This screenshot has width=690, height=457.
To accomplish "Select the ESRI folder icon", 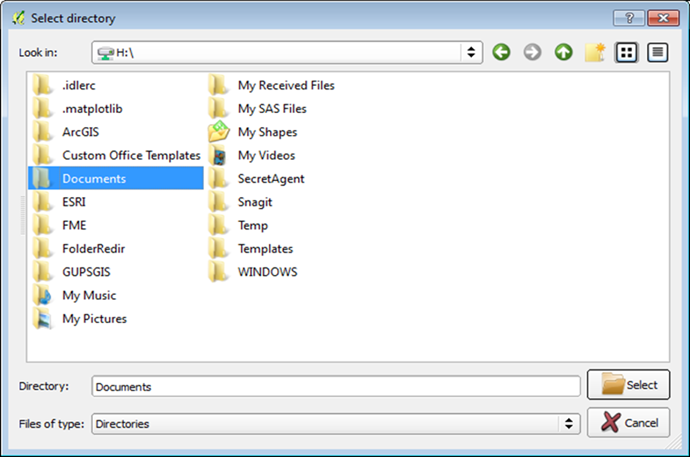I will coord(43,201).
